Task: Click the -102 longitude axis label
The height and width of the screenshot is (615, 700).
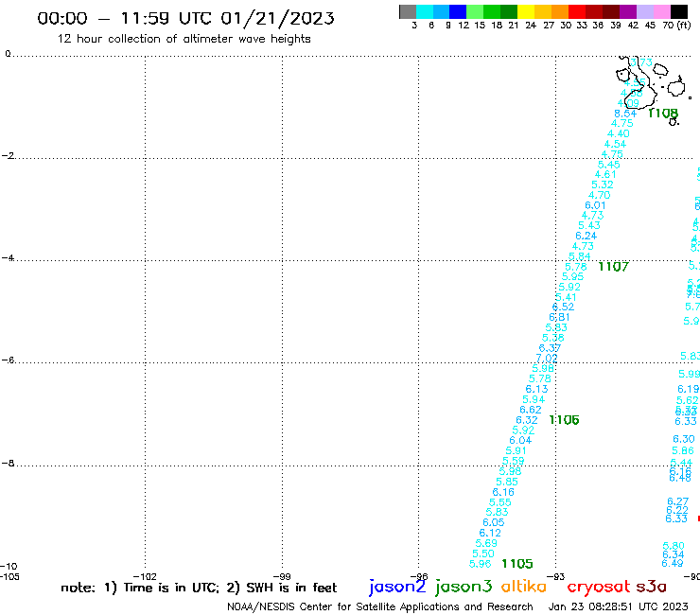Action: [x=145, y=577]
